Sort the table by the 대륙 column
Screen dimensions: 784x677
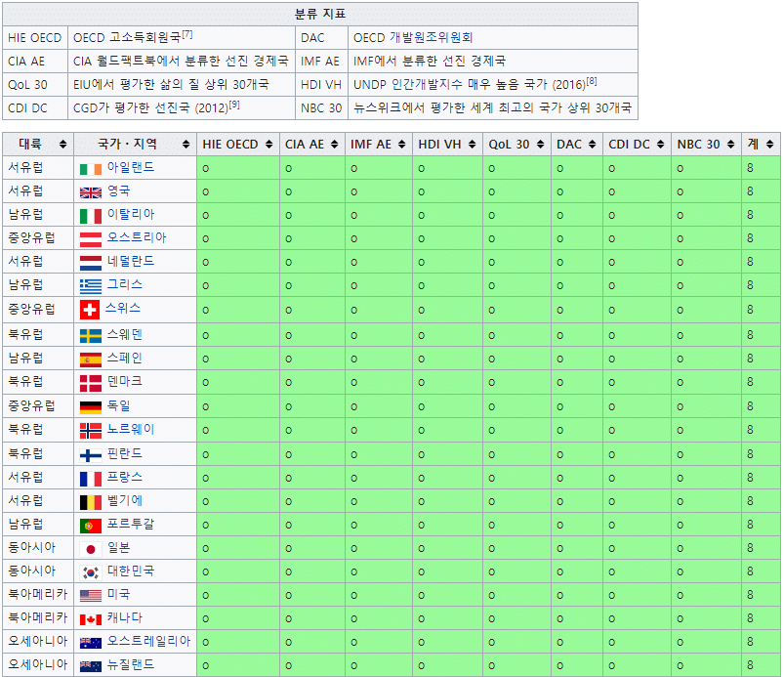tap(38, 145)
